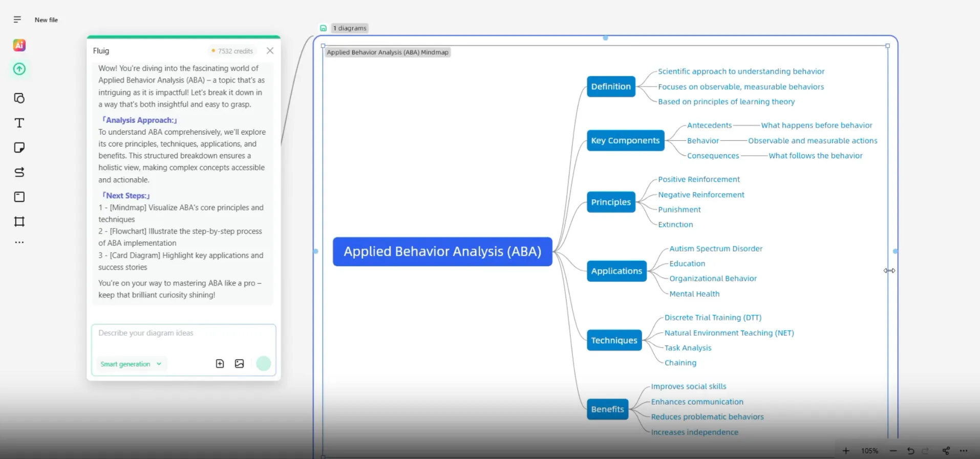The height and width of the screenshot is (459, 980).
Task: Click the Task Analysis leaf
Action: tap(688, 348)
